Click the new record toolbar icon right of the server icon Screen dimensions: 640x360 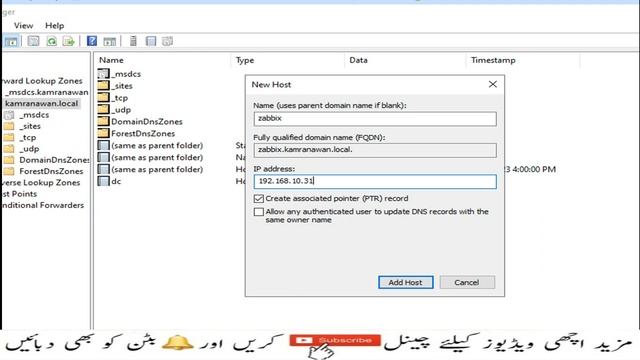point(151,41)
